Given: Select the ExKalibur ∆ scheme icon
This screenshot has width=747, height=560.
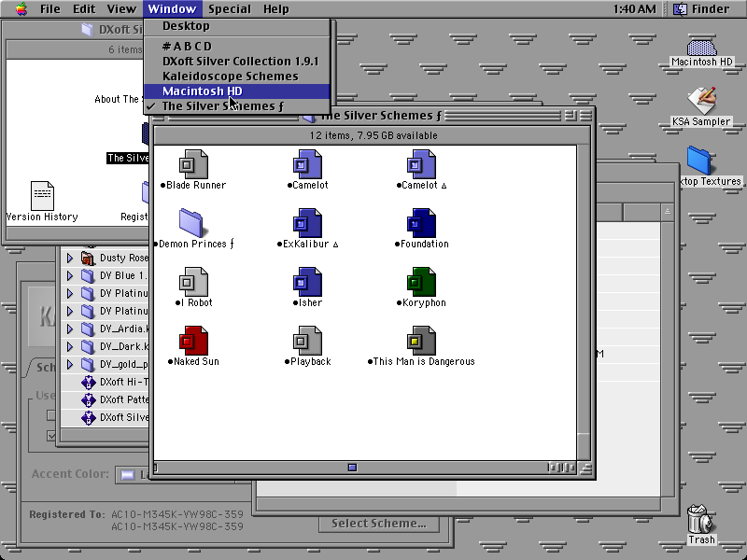Looking at the screenshot, I should pyautogui.click(x=307, y=223).
